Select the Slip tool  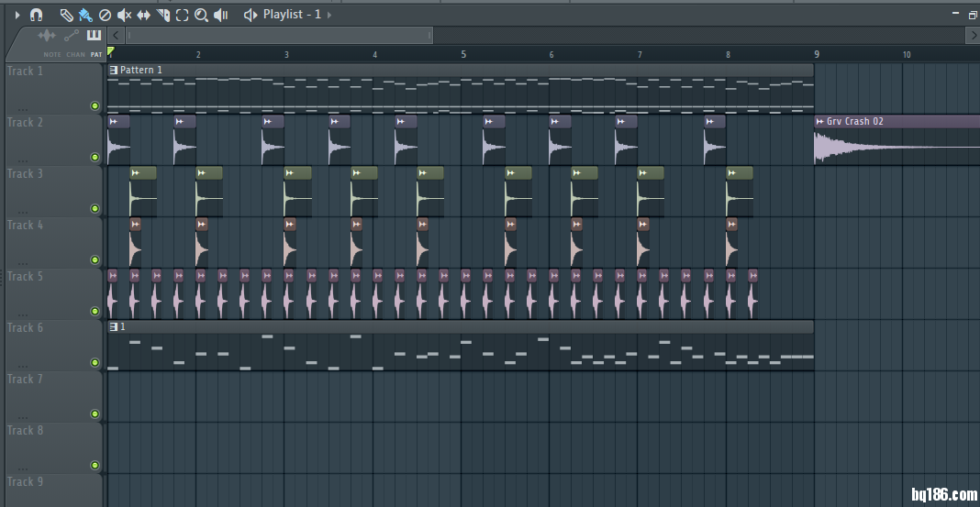click(x=143, y=15)
